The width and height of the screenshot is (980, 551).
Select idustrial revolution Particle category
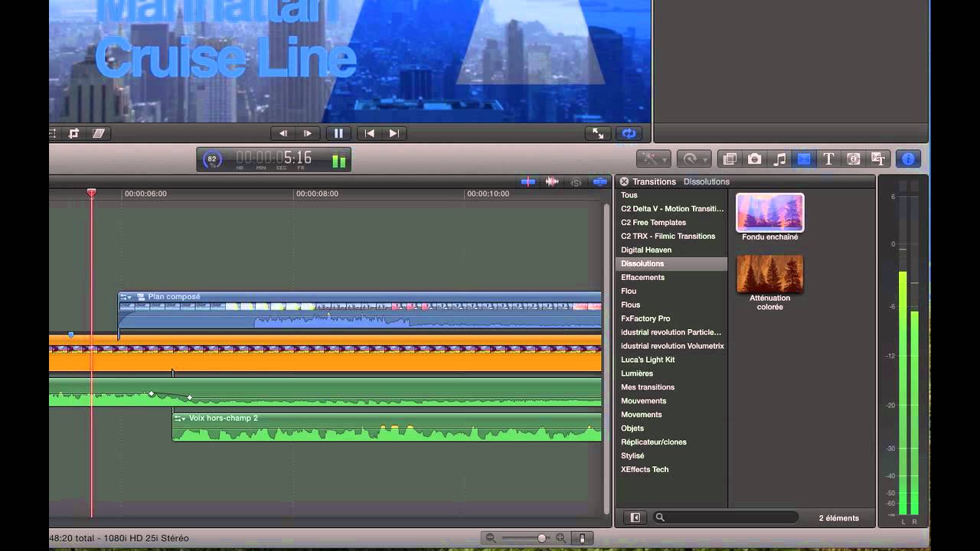point(671,333)
